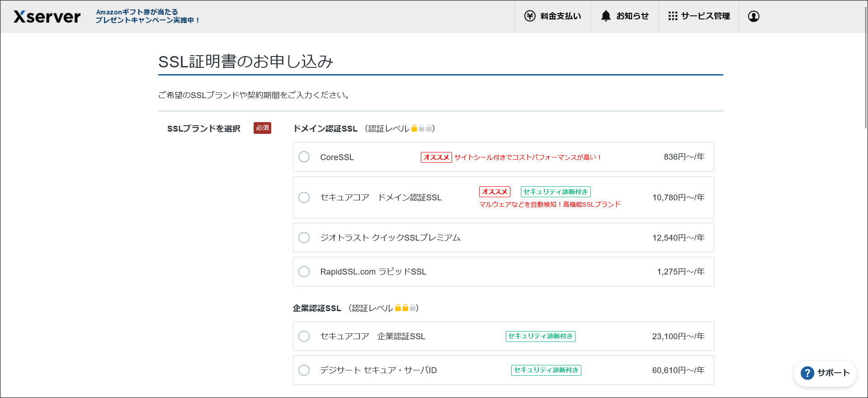Click セキュリティ診断付き badge in ドメイン認証SSL row
The image size is (868, 398).
[x=556, y=192]
